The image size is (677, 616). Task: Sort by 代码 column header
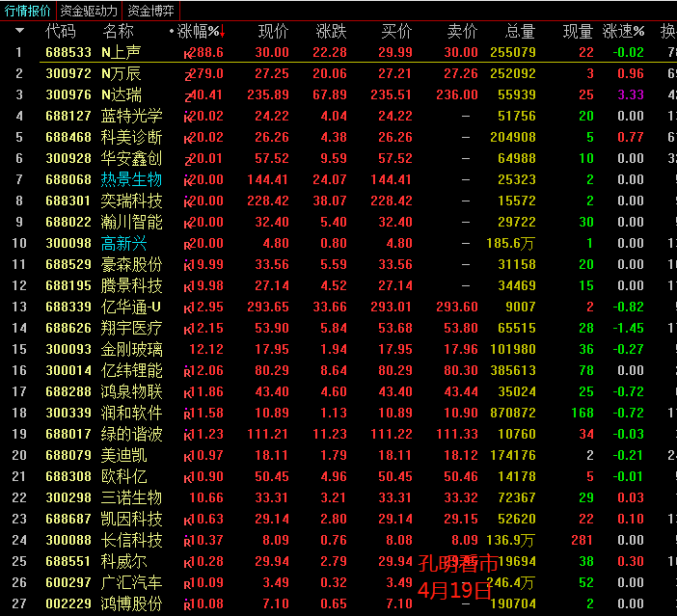(61, 31)
